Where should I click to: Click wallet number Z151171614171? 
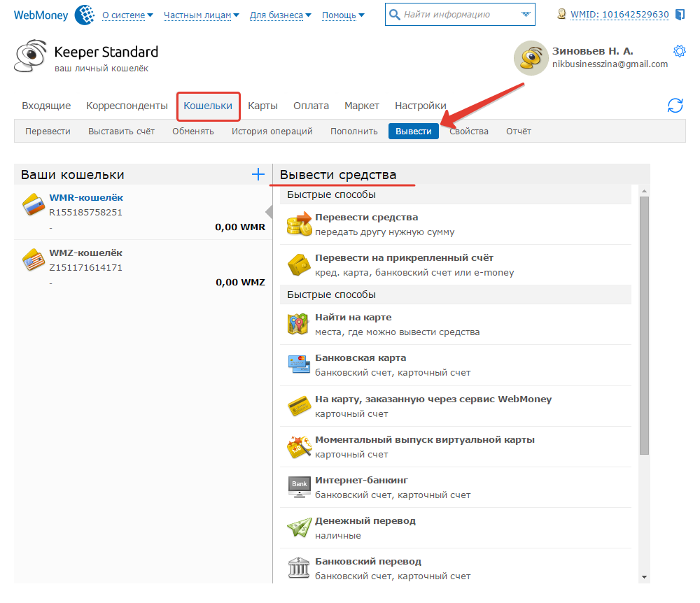85,268
